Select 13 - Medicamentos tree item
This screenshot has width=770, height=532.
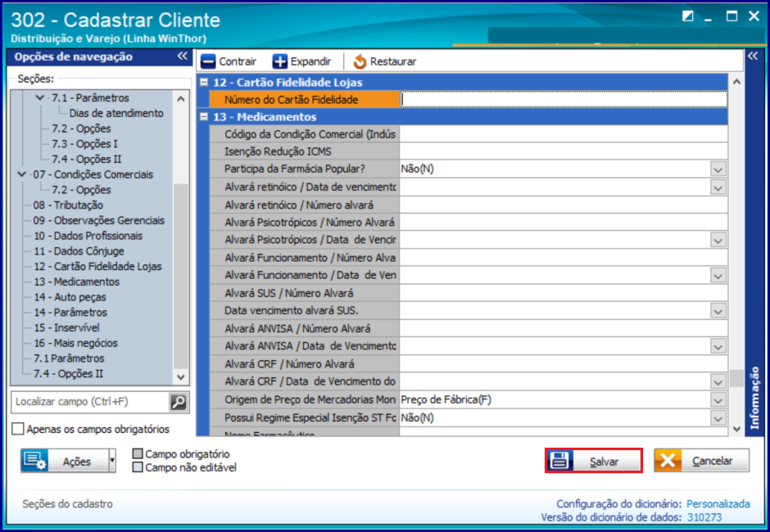point(77,282)
